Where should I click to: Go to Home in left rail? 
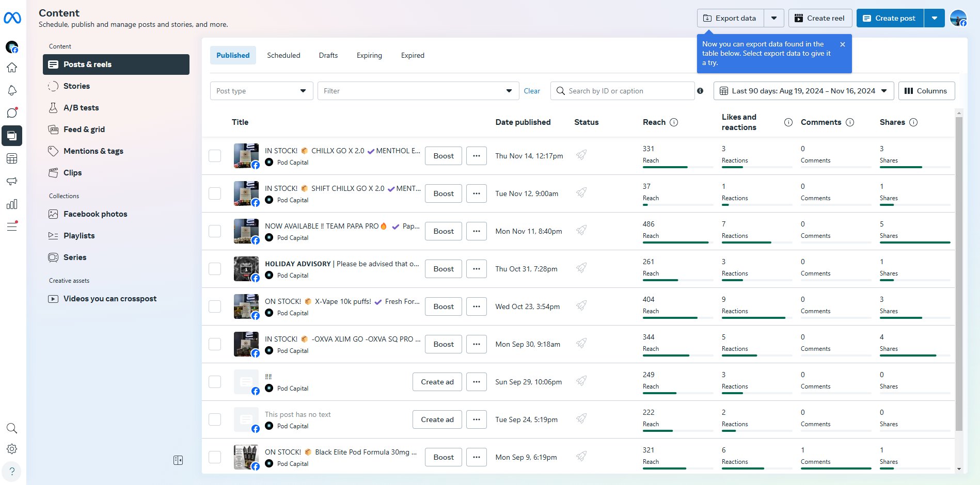point(12,68)
